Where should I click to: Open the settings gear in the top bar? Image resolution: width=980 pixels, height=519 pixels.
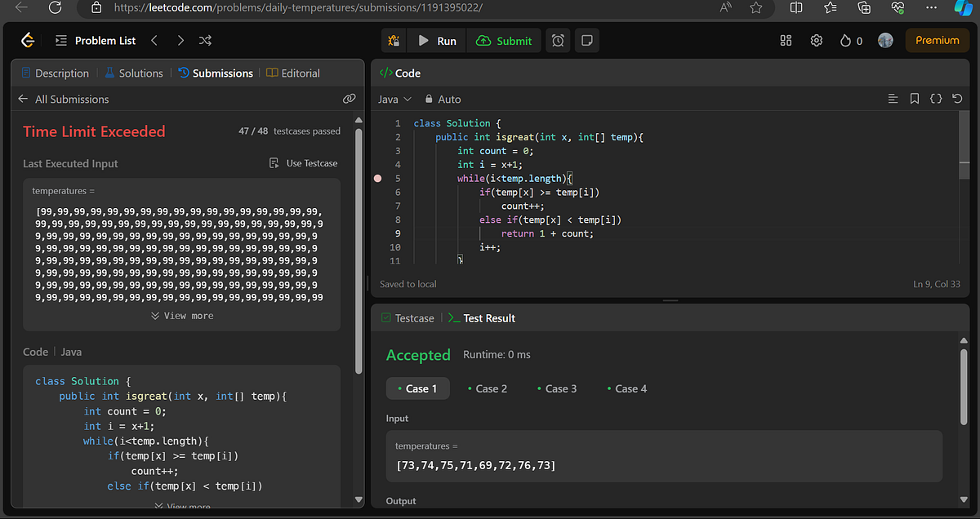click(x=816, y=39)
